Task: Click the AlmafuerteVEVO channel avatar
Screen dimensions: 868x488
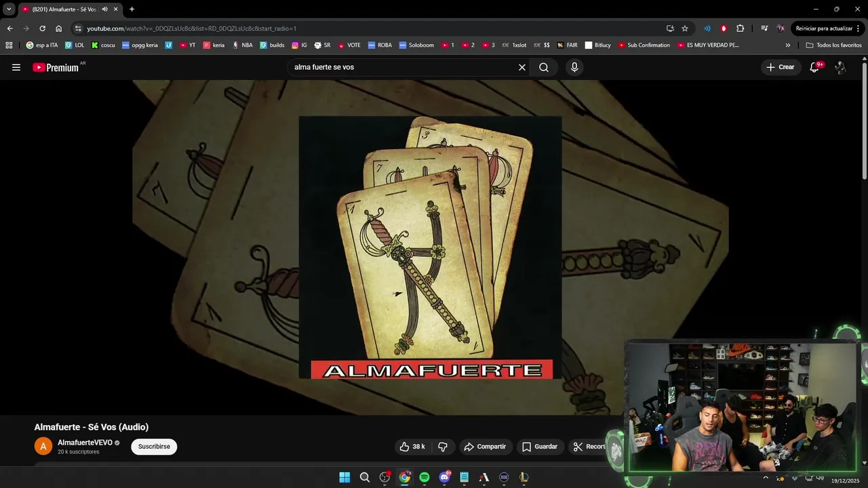Action: [x=43, y=446]
